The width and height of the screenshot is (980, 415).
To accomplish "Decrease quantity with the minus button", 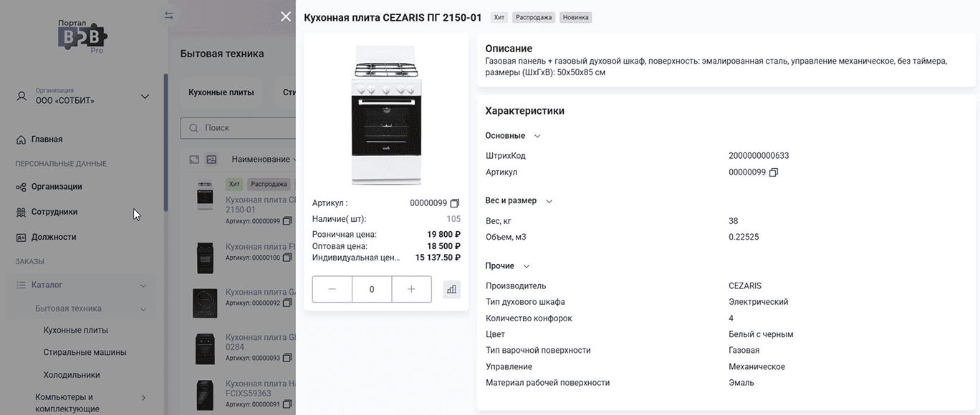I will coord(332,289).
